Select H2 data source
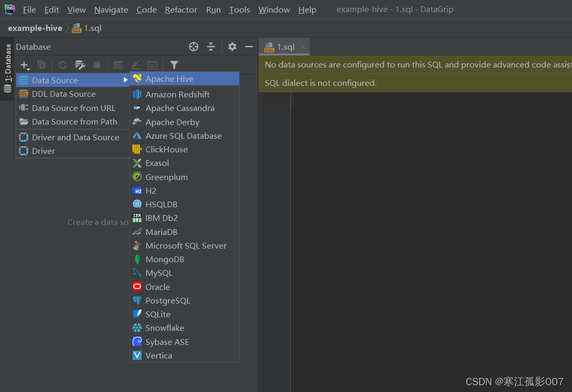 pyautogui.click(x=185, y=191)
